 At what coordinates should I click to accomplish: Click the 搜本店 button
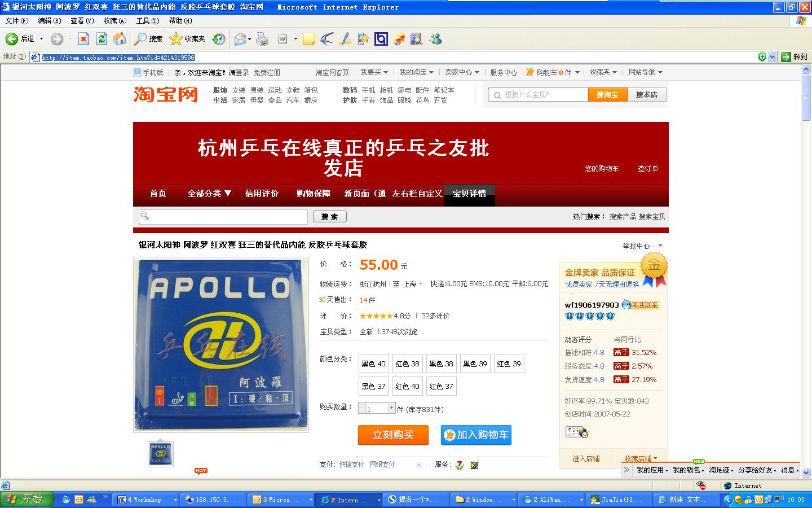click(647, 95)
